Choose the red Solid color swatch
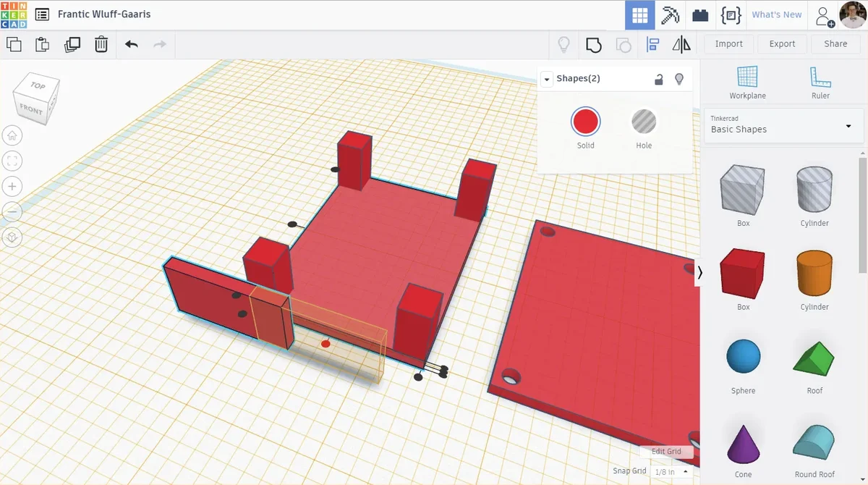This screenshot has width=868, height=485. pos(585,122)
